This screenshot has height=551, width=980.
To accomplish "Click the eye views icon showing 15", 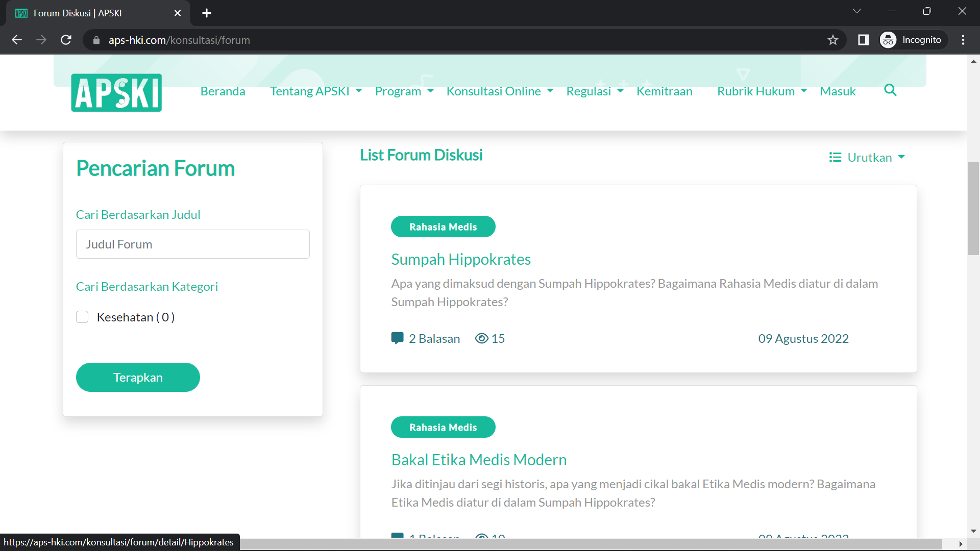I will (x=481, y=338).
